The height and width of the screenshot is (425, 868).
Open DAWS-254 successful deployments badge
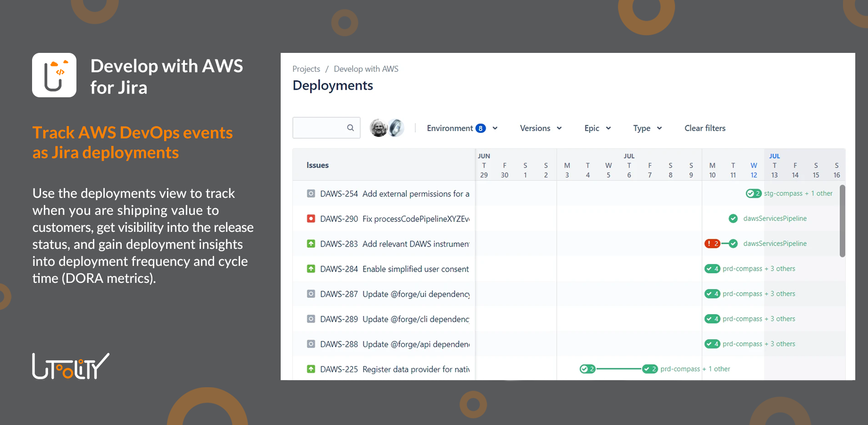point(753,193)
